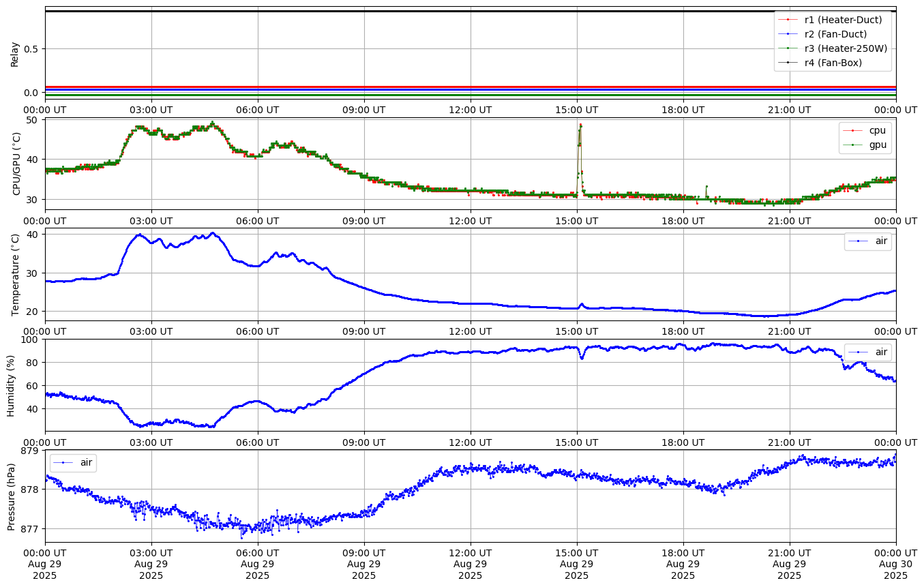The image size is (924, 587).
Task: Click the cpu legend entry
Action: click(x=865, y=130)
